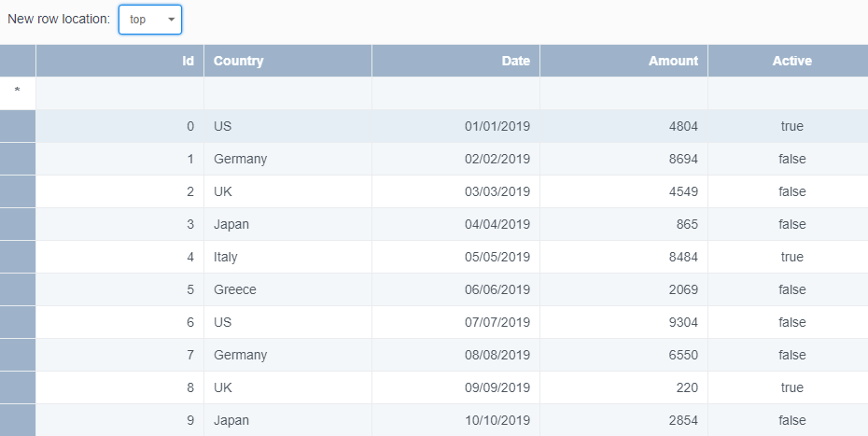Open the New row location dropdown
Viewport: 868px width, 436px height.
(x=150, y=20)
